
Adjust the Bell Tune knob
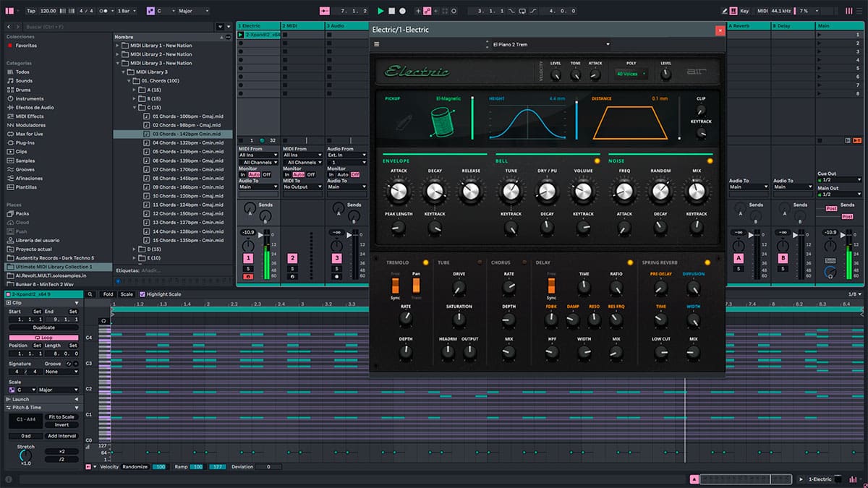click(x=511, y=191)
